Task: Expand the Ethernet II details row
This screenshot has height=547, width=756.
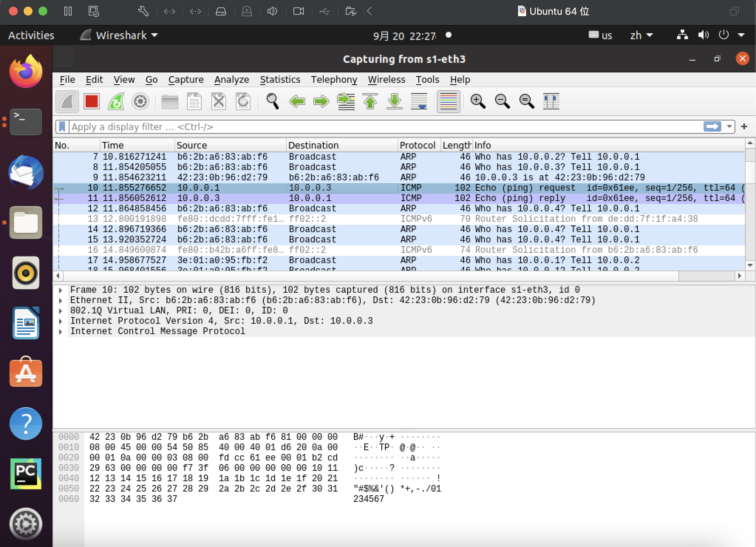Action: pyautogui.click(x=61, y=300)
